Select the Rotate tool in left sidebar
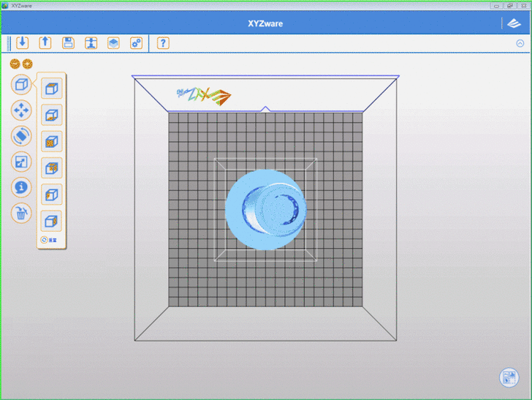532x400 pixels. [21, 136]
